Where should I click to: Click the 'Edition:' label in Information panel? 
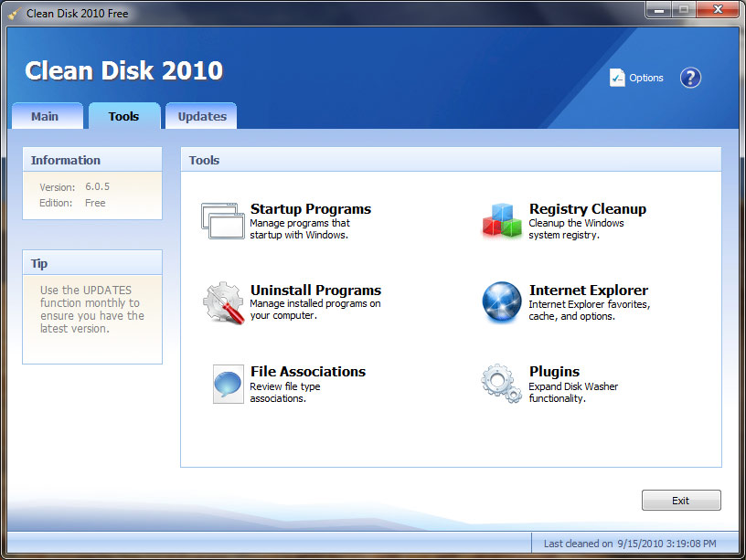[x=56, y=203]
